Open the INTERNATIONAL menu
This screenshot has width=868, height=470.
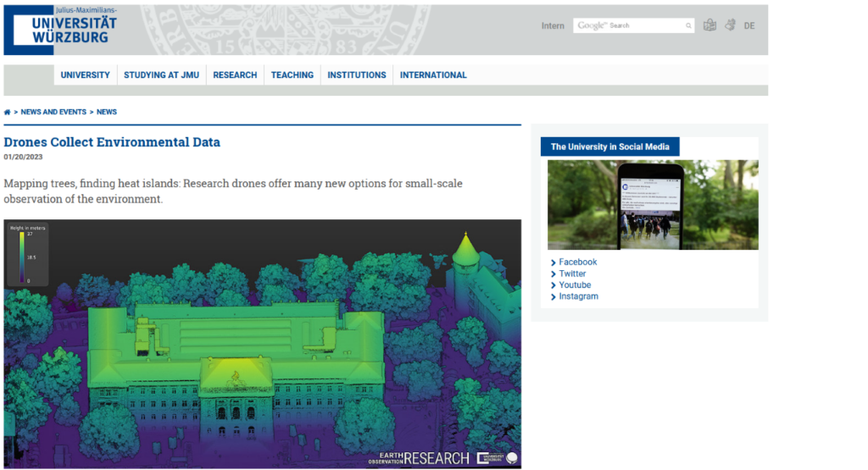tap(433, 75)
